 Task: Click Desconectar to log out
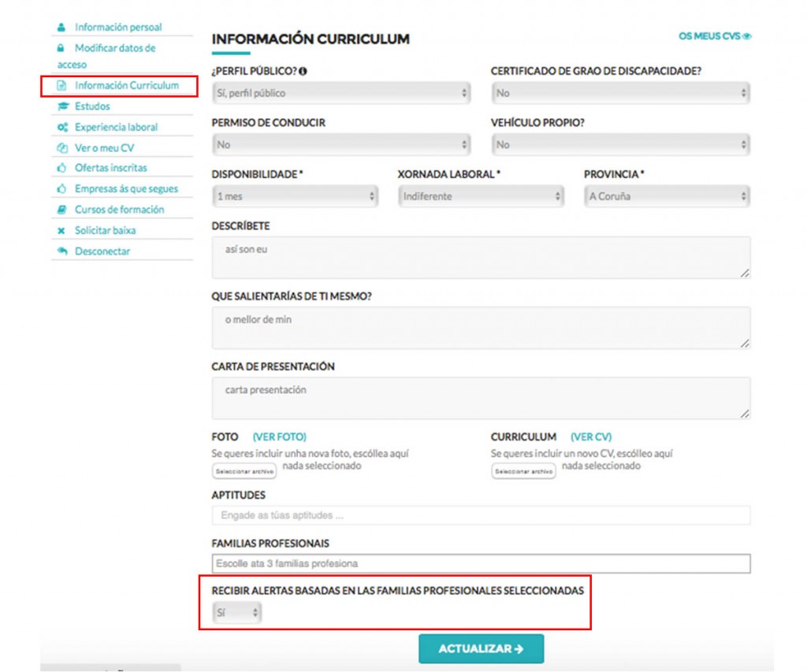pos(102,251)
